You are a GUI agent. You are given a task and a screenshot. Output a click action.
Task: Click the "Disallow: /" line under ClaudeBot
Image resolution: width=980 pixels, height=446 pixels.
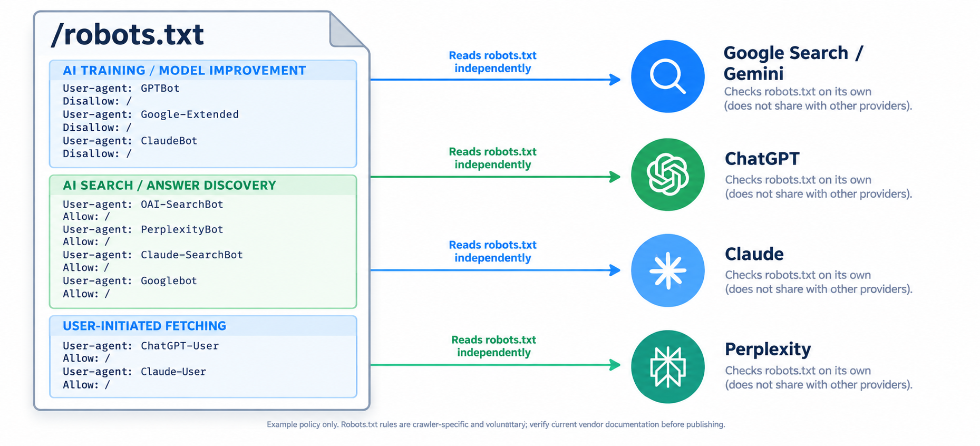tap(97, 154)
